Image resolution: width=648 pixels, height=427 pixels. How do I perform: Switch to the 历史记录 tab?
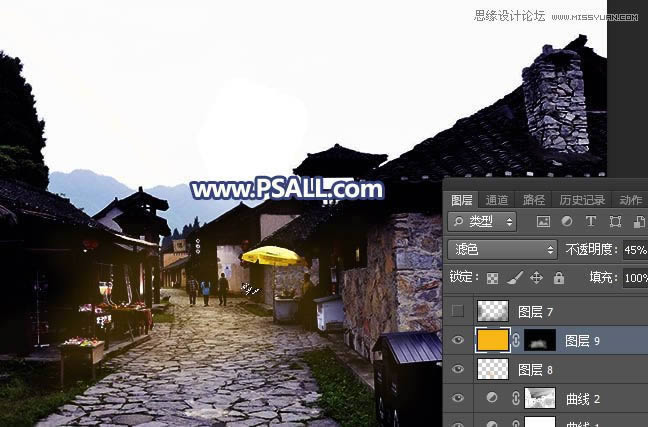pos(581,200)
